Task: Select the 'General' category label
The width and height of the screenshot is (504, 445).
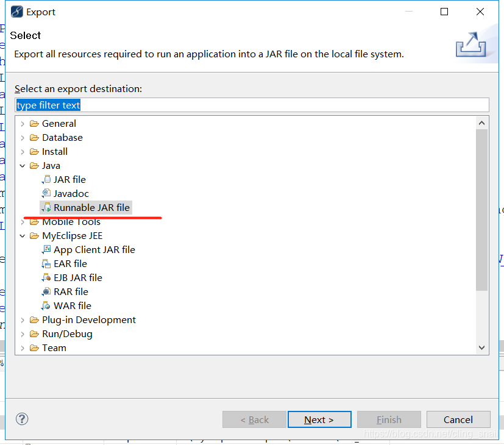Action: point(59,124)
